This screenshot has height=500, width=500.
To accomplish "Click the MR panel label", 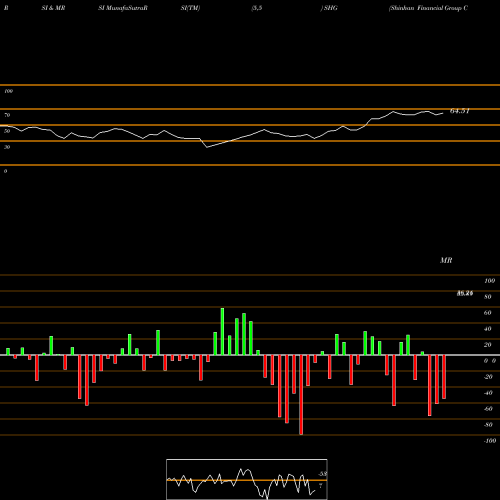I will pyautogui.click(x=446, y=260).
